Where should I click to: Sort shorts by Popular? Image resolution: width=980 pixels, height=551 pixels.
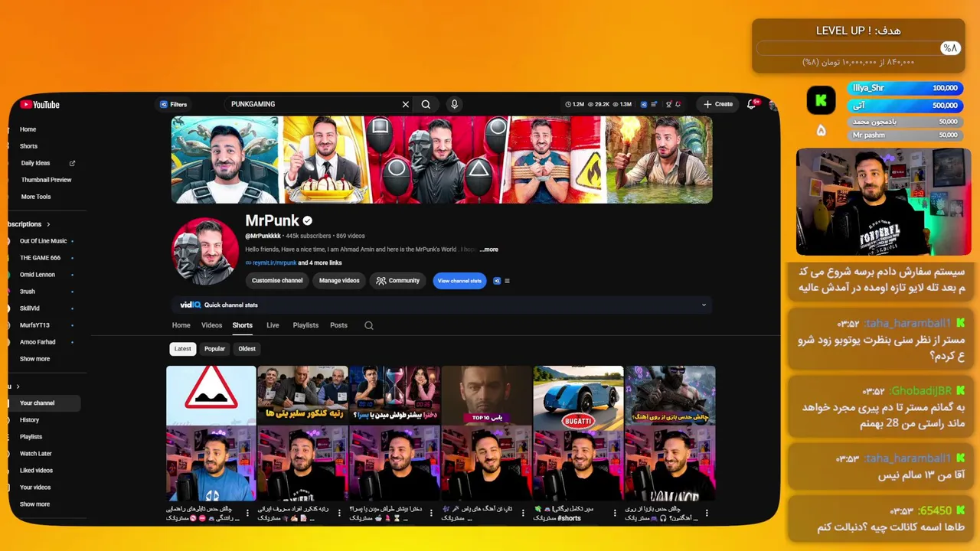(215, 349)
